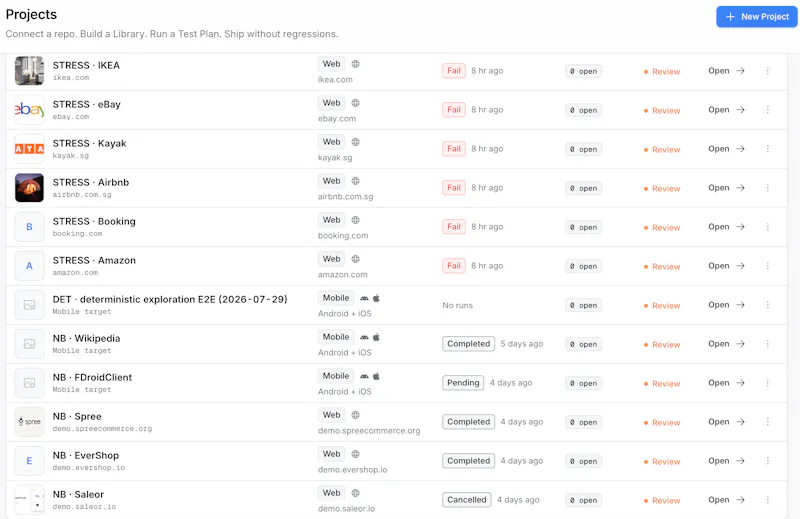Screen dimensions: 800x519
Task: Open the three-dot menu for STRESS · Kayak
Action: 767,149
